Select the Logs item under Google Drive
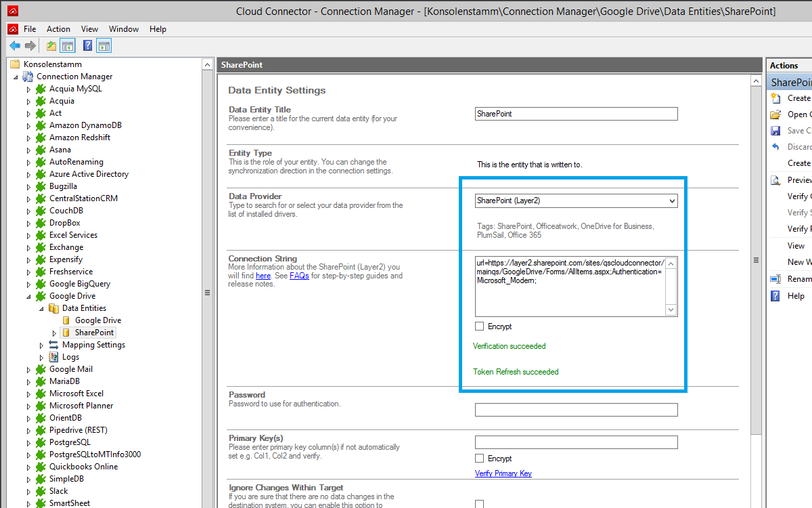The width and height of the screenshot is (812, 508). (x=70, y=357)
